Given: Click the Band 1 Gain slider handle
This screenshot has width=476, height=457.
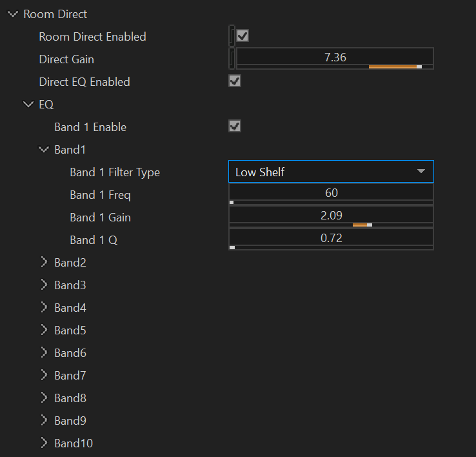Looking at the screenshot, I should [370, 225].
